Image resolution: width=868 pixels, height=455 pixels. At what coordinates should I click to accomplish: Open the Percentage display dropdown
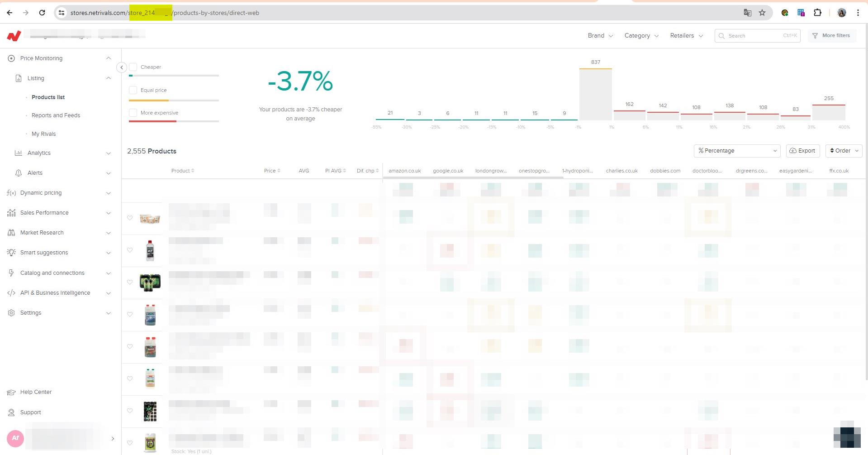pyautogui.click(x=737, y=151)
